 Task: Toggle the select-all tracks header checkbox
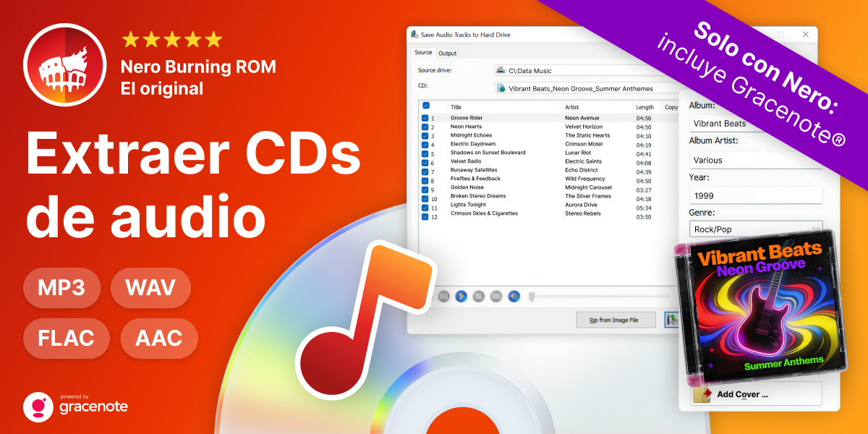tap(426, 106)
